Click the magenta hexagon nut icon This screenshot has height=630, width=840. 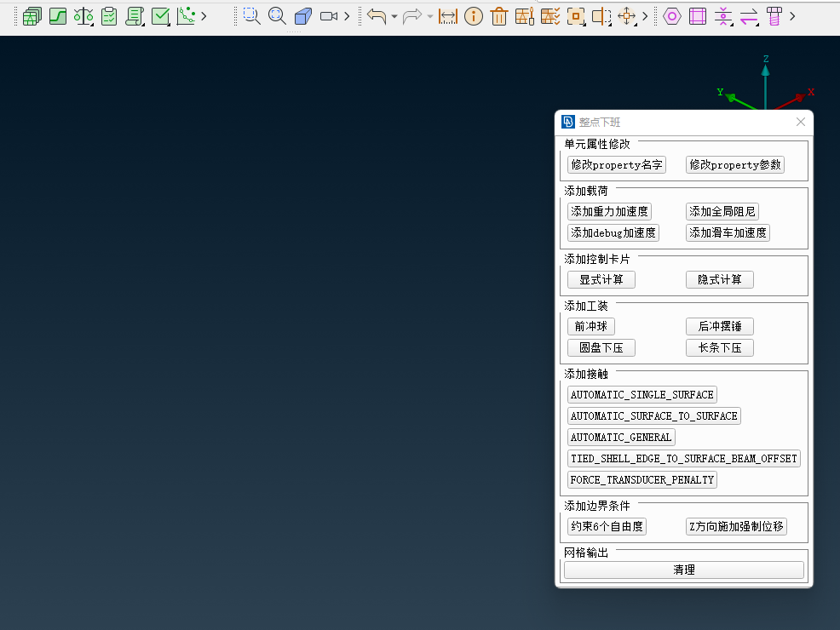(672, 16)
